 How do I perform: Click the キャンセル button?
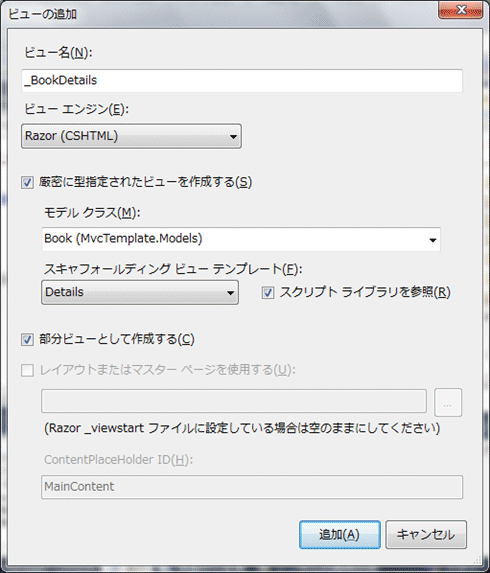click(426, 535)
